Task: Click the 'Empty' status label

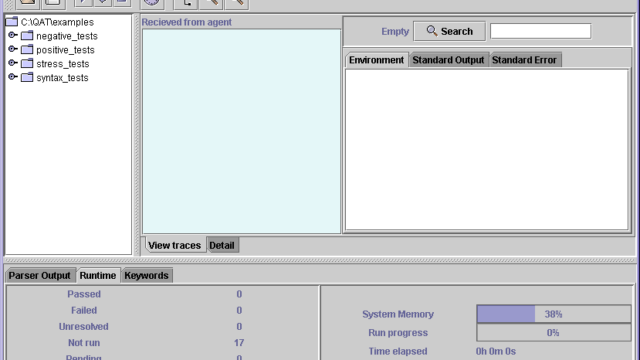Action: pos(395,31)
